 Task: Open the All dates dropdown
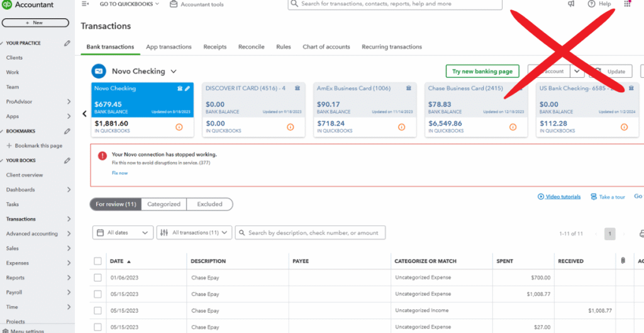tap(123, 232)
